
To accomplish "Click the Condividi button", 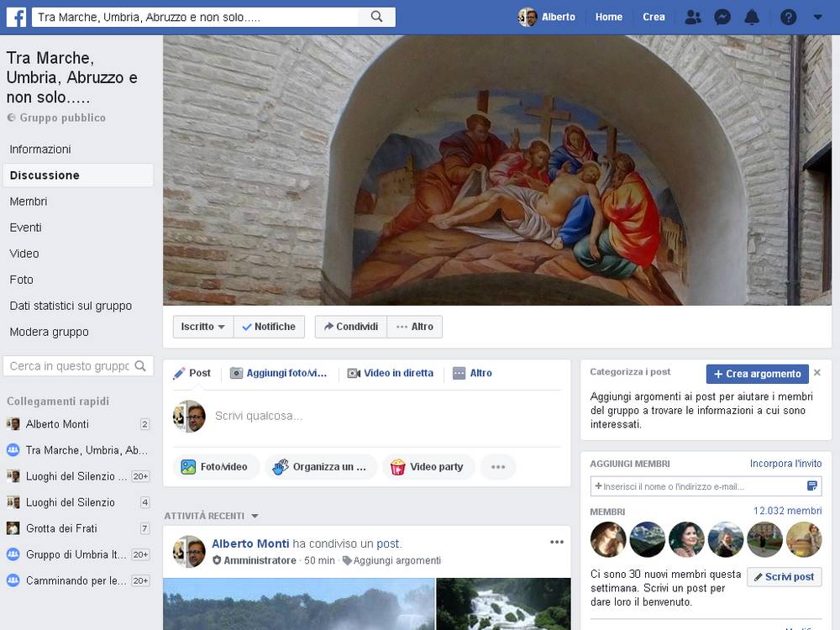I will point(351,327).
